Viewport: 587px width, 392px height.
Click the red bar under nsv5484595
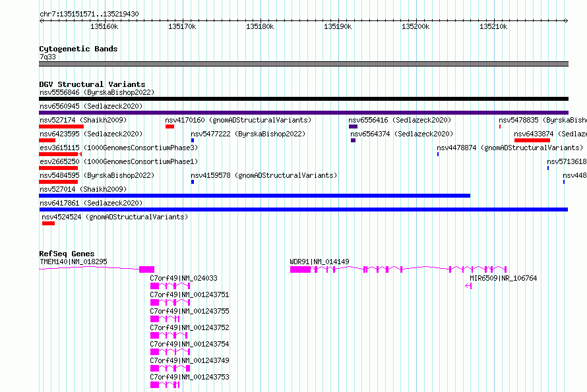(x=59, y=182)
